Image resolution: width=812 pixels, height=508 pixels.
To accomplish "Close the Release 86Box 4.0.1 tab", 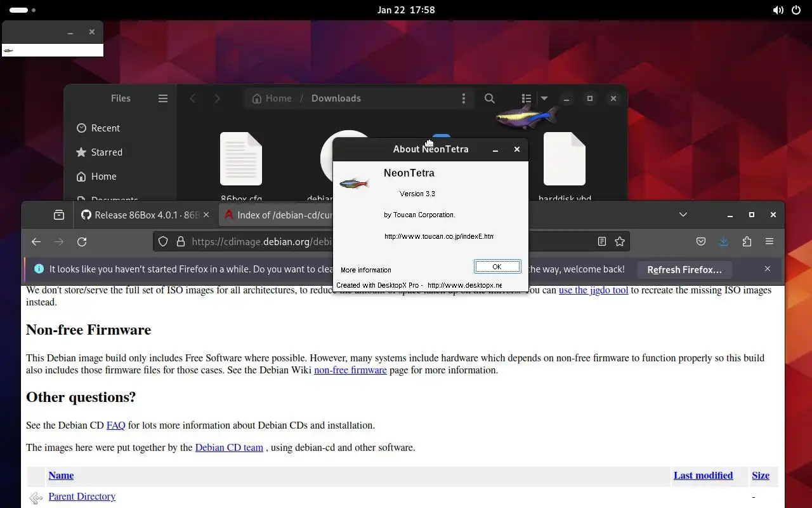I will pyautogui.click(x=206, y=215).
